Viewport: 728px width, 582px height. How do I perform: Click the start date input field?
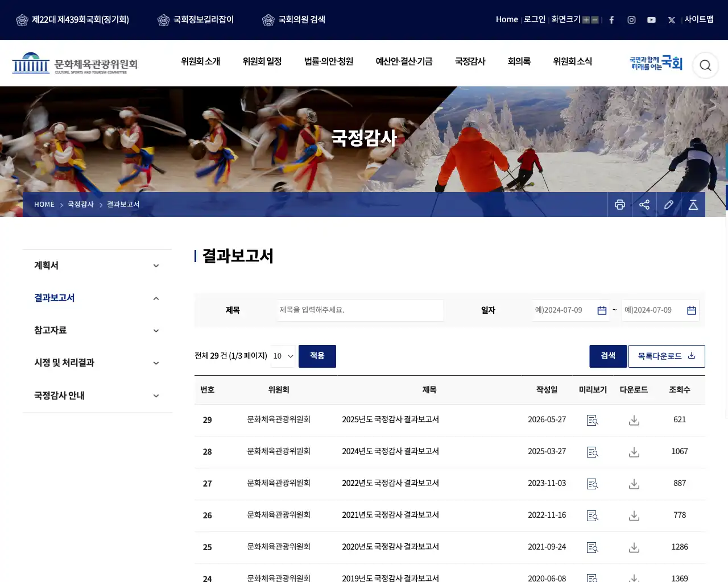coord(571,310)
